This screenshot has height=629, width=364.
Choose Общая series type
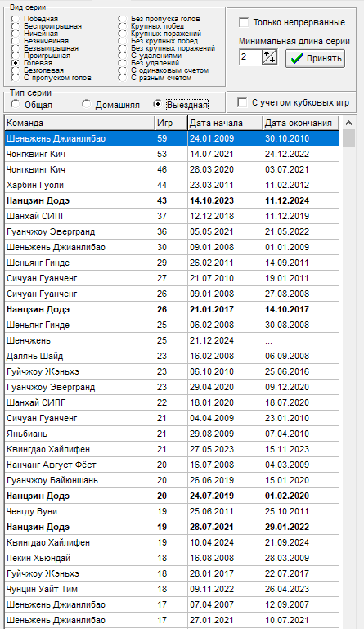coord(16,105)
